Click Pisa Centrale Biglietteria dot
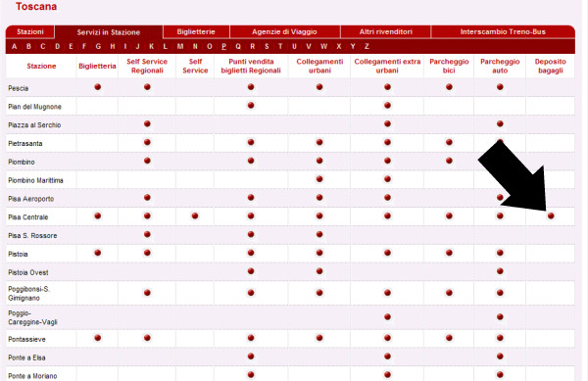The height and width of the screenshot is (381, 588). point(97,215)
